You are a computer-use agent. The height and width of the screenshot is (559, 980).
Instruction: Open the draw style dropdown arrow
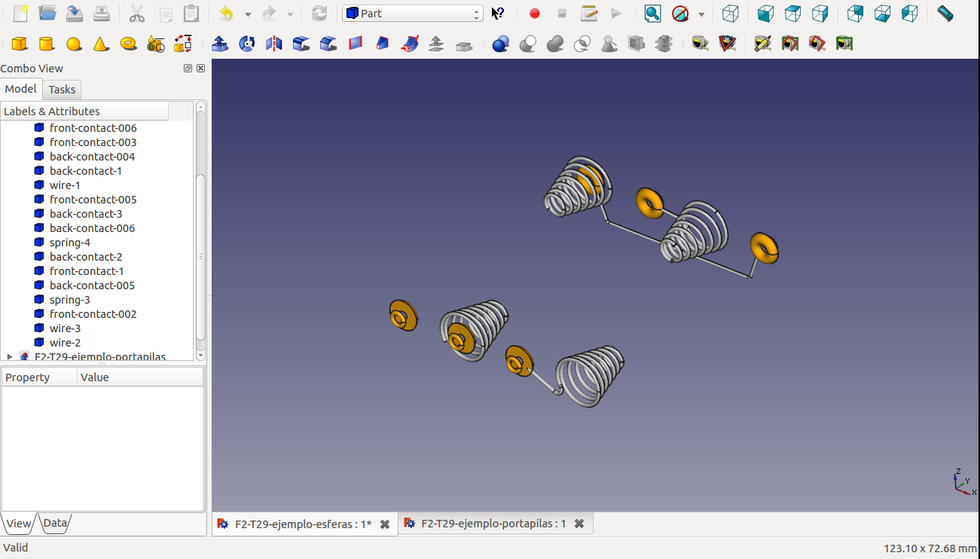point(701,14)
